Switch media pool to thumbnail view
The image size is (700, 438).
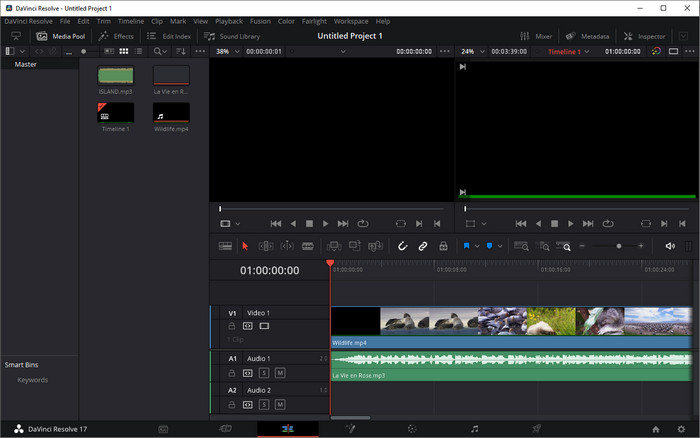[x=124, y=51]
